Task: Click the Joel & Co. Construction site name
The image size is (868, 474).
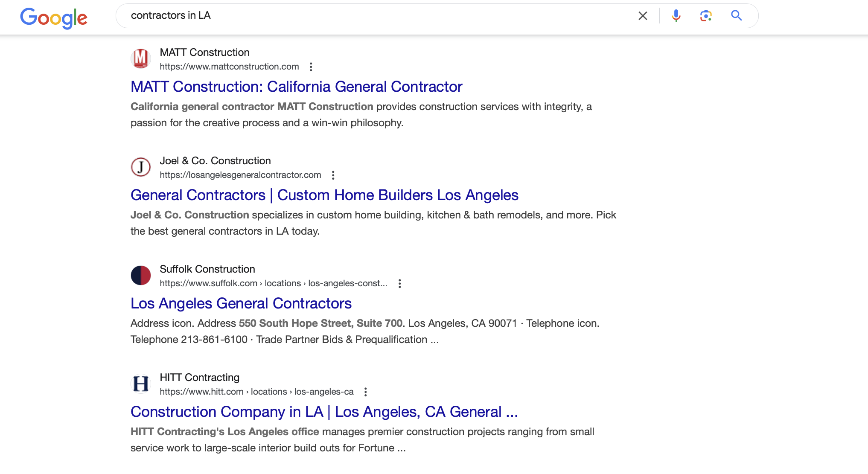Action: [215, 161]
